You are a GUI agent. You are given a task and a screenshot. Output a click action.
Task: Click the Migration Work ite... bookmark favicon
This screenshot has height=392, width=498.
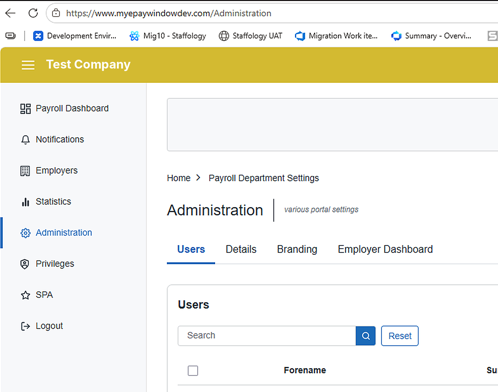(x=300, y=36)
